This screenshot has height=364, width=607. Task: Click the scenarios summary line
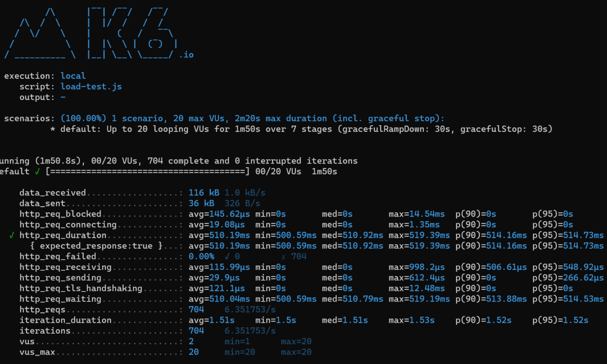coord(252,118)
